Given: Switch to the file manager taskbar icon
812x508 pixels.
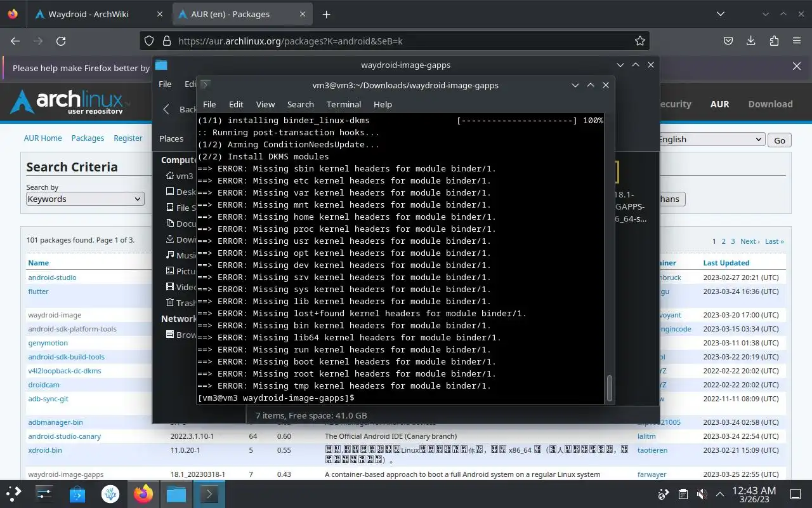Looking at the screenshot, I should pyautogui.click(x=176, y=493).
